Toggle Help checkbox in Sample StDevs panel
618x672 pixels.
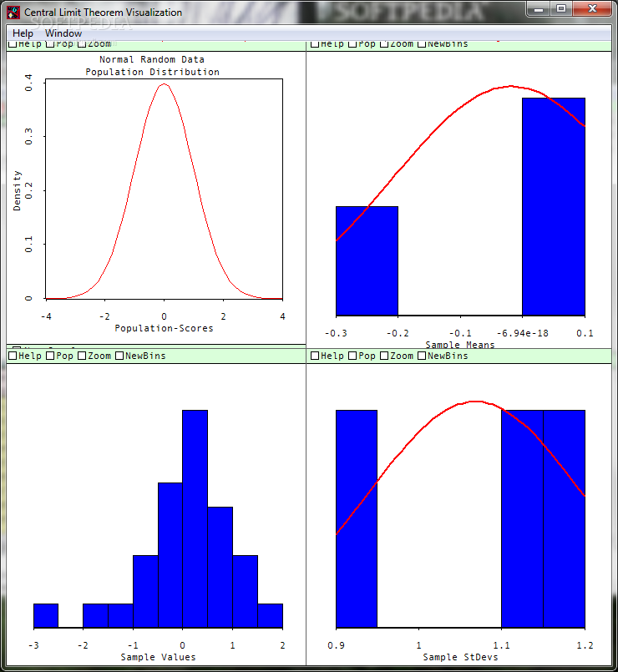pos(315,356)
